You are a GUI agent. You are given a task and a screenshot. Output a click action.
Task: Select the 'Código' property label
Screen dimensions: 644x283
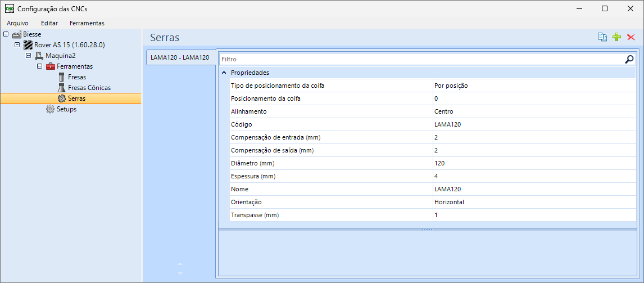point(241,124)
